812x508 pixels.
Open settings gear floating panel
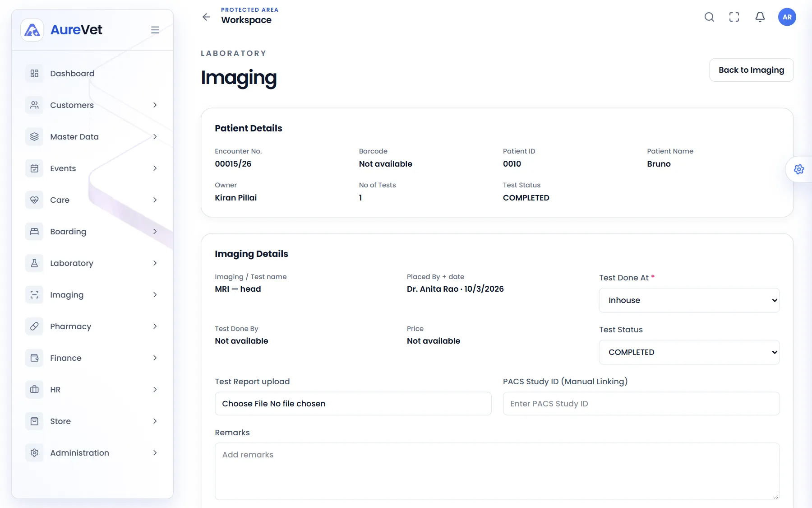pyautogui.click(x=799, y=169)
